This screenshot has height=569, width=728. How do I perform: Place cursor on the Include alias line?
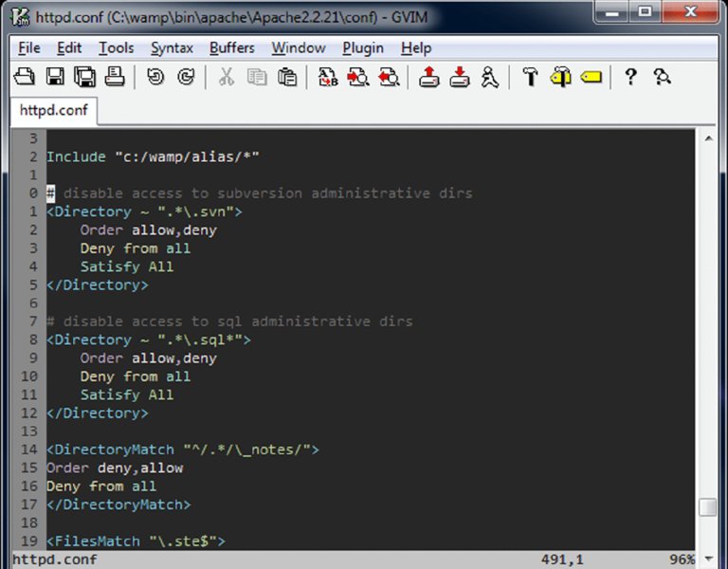point(153,156)
